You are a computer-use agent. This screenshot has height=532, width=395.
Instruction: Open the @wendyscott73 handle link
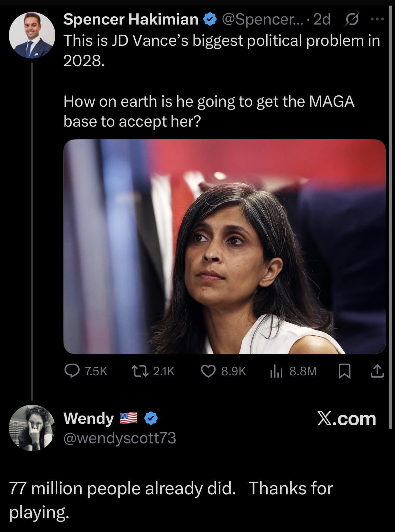point(120,438)
